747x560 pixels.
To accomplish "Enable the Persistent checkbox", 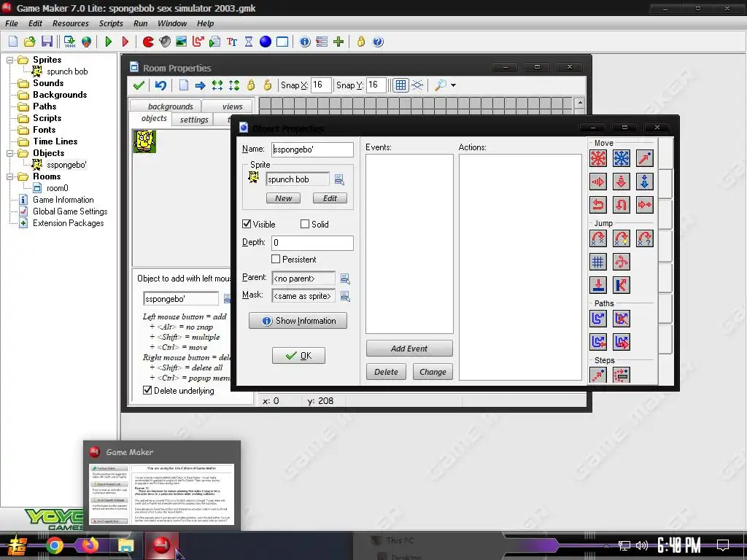I will coord(275,259).
